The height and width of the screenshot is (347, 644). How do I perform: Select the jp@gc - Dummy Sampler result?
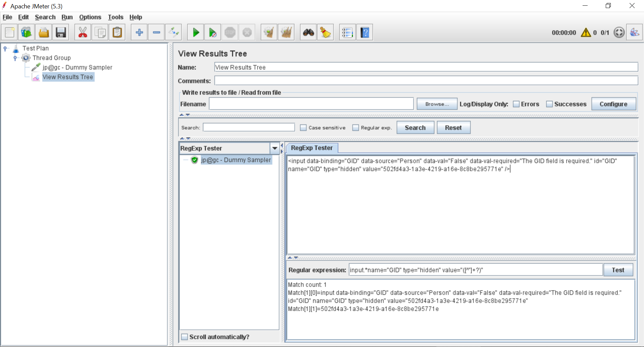tap(236, 160)
